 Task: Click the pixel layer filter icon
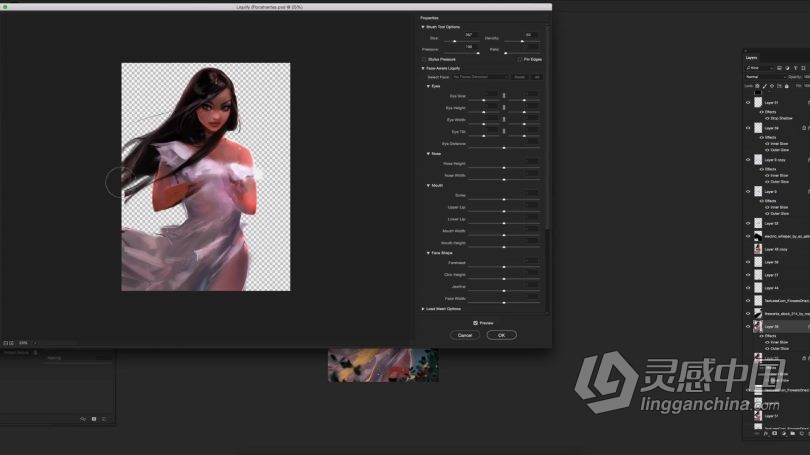point(779,68)
